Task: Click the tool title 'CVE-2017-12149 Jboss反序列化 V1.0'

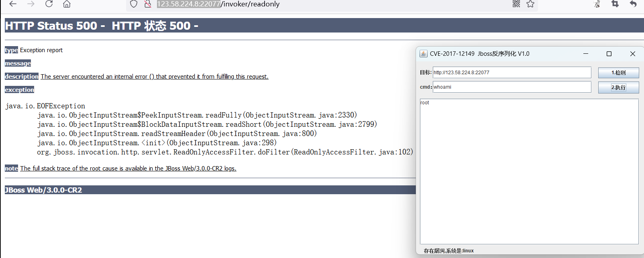Action: click(480, 54)
